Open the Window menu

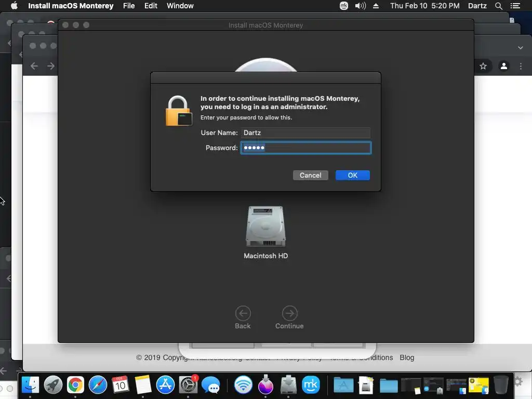click(180, 6)
